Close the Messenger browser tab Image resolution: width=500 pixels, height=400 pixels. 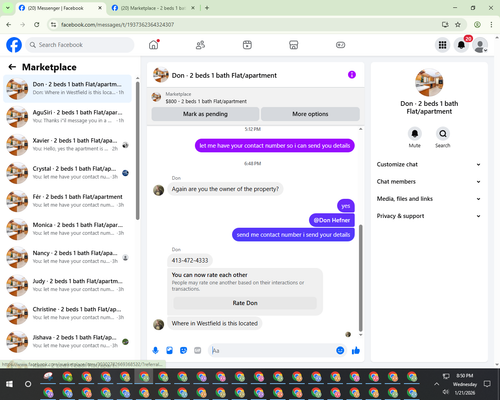pyautogui.click(x=100, y=8)
